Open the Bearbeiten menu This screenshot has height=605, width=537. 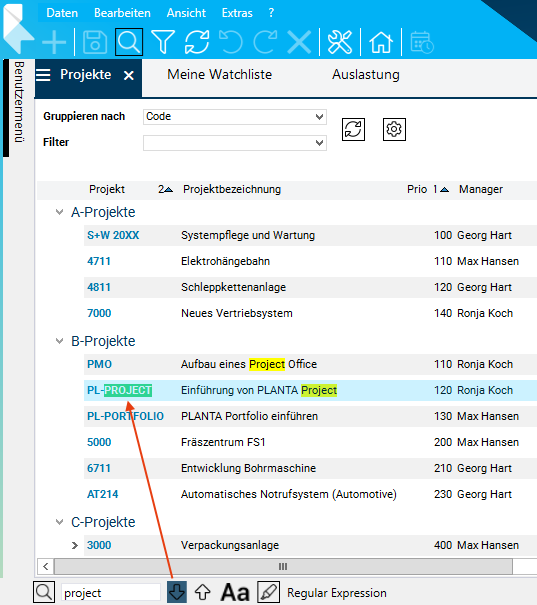[122, 13]
